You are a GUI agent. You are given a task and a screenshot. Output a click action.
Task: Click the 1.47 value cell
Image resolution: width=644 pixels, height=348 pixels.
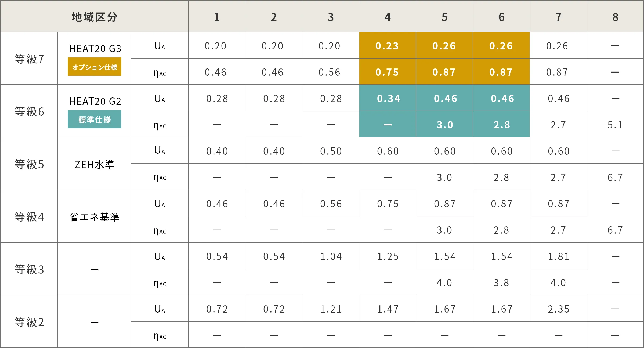point(388,309)
